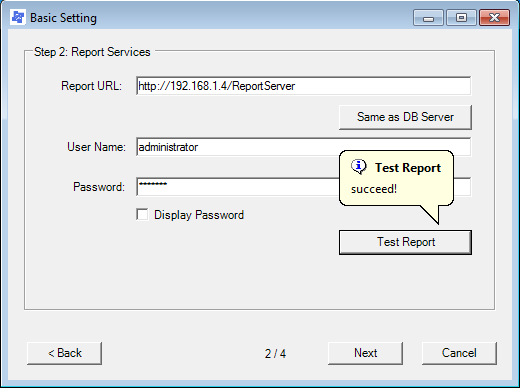Proceed with the Next button

click(365, 353)
